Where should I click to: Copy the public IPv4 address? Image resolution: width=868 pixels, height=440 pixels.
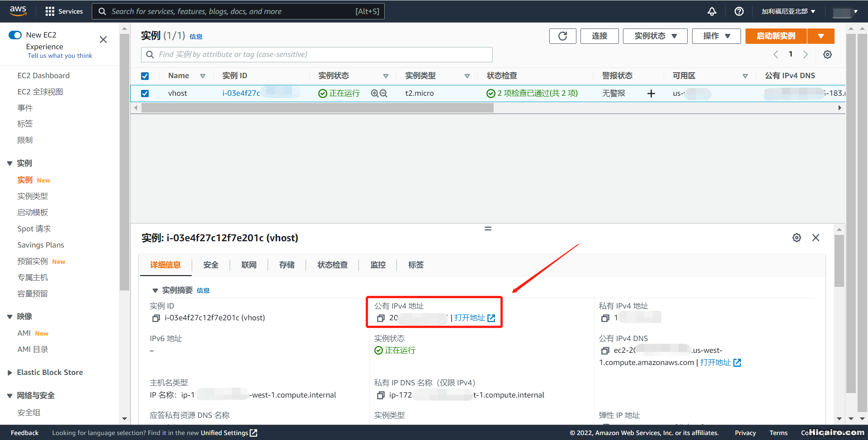(381, 318)
